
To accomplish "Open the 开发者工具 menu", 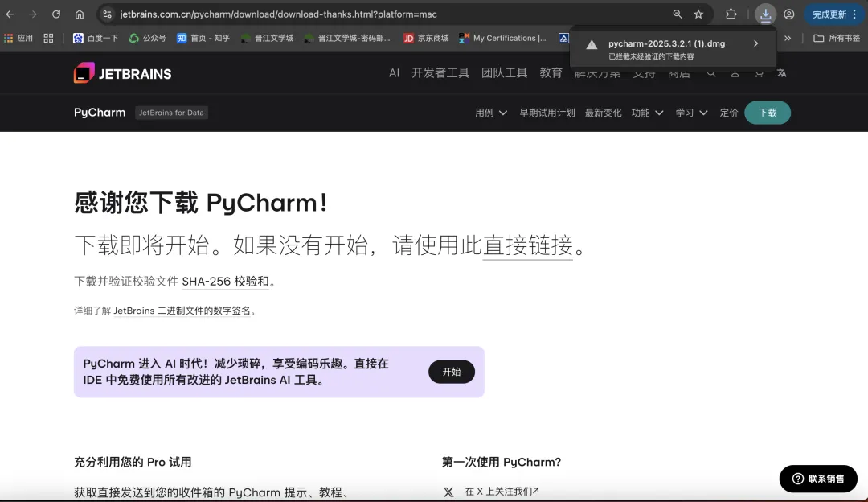I will point(440,73).
